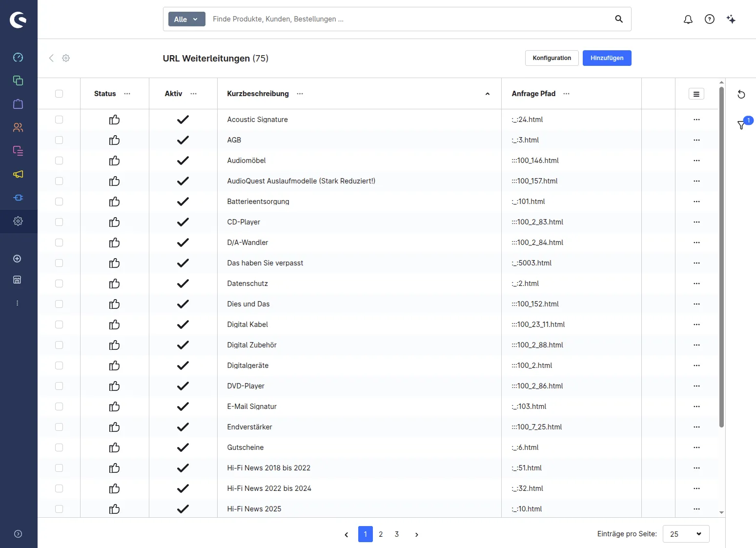Open the Settings gear in sidebar
Image resolution: width=756 pixels, height=548 pixels.
[x=18, y=221]
